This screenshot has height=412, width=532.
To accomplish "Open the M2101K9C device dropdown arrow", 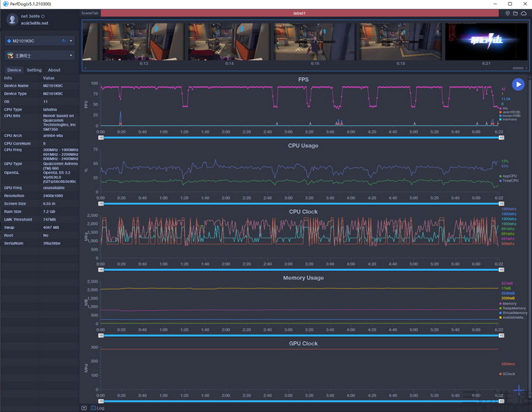I will (x=71, y=41).
